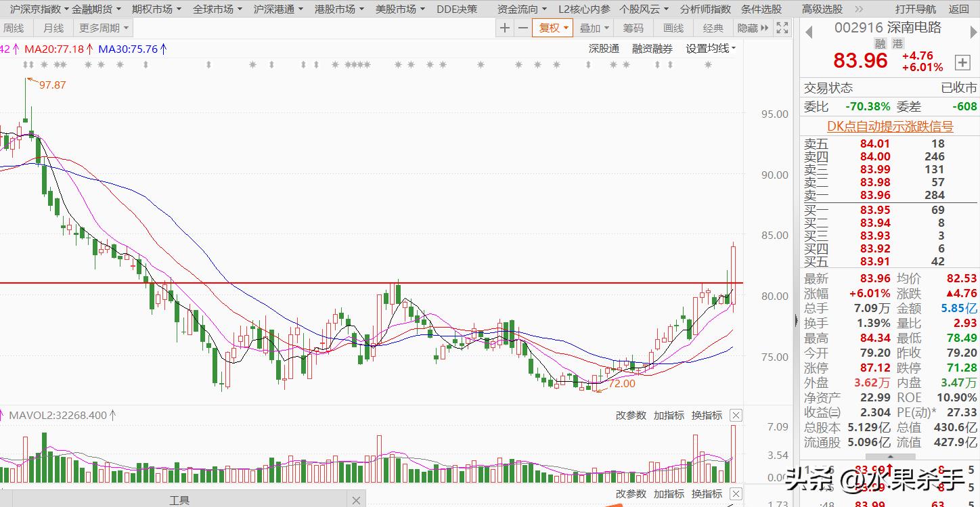Open 设置均线 moving average settings dropdown
The width and height of the screenshot is (980, 507).
[x=711, y=49]
